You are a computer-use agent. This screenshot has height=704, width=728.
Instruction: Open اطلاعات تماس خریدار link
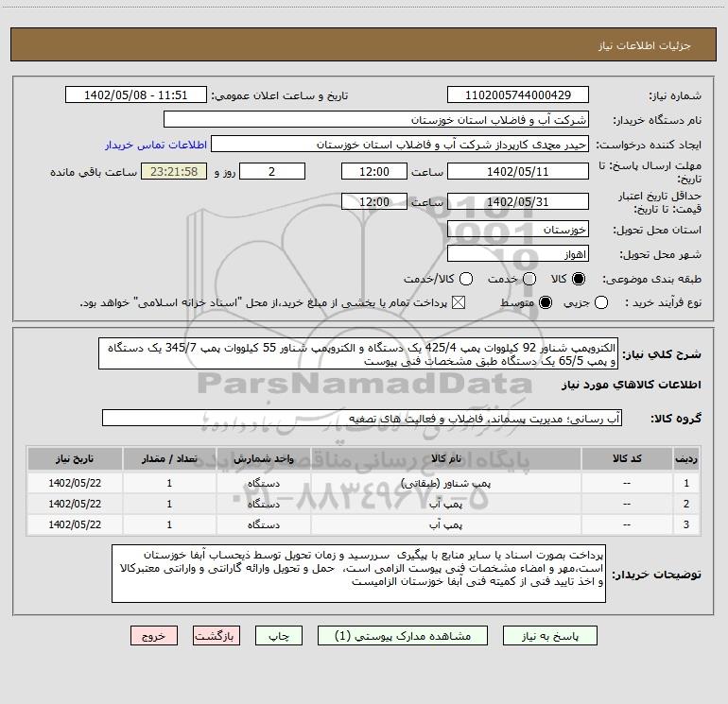(x=156, y=145)
